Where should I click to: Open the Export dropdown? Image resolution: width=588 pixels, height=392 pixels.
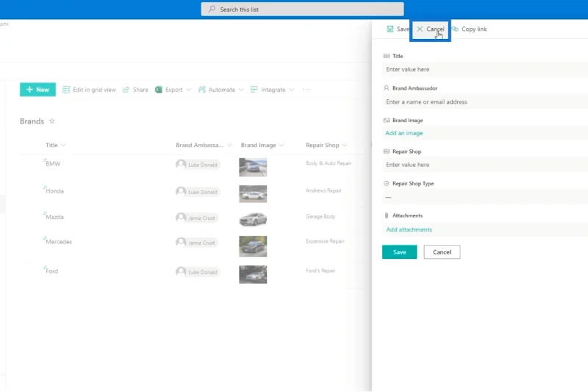[173, 90]
